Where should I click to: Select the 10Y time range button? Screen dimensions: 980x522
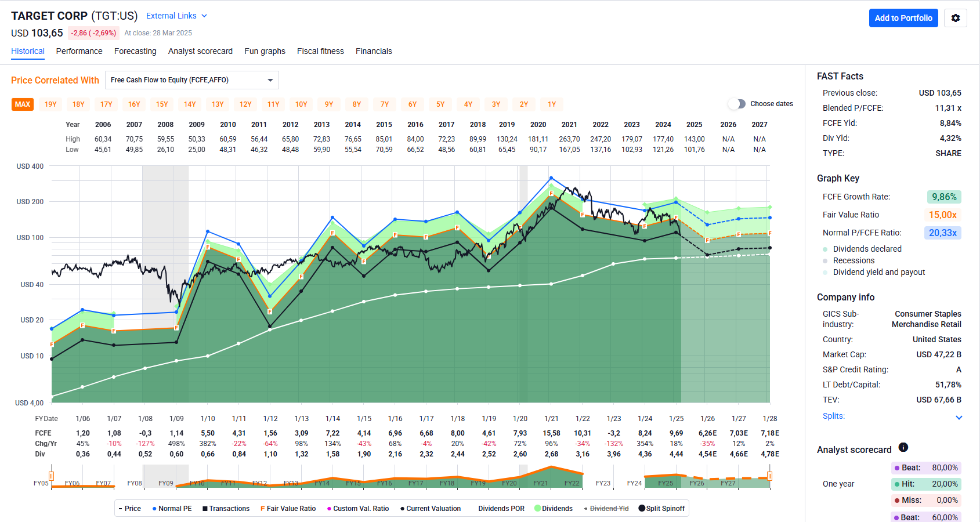[x=301, y=104]
